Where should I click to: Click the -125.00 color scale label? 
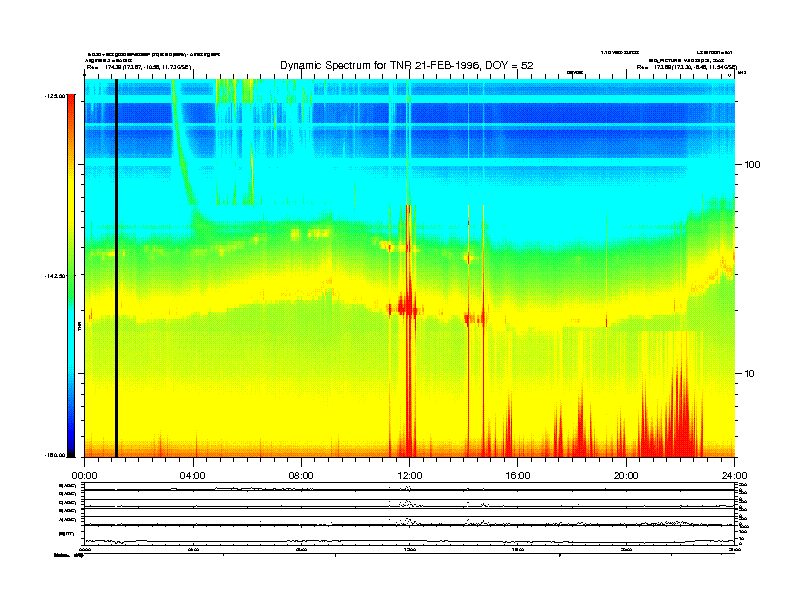(55, 96)
